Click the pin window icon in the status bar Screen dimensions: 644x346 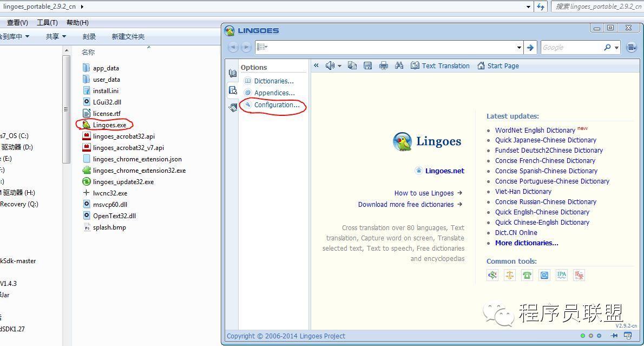point(614,336)
